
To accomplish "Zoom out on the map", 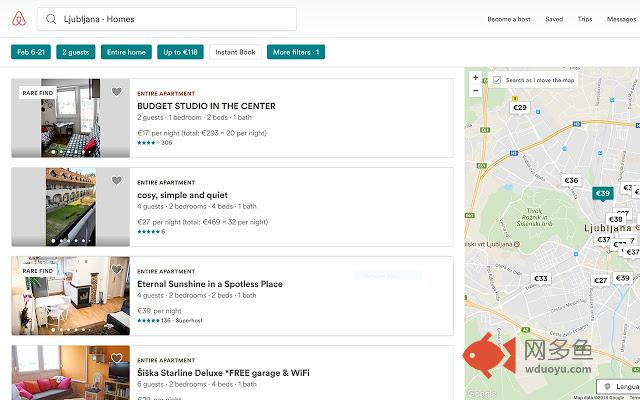I will (x=476, y=91).
